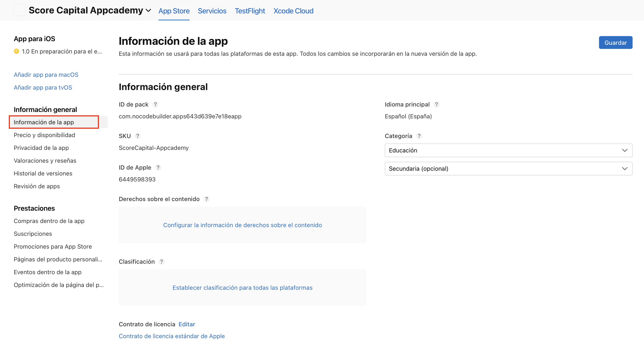The width and height of the screenshot is (644, 356).
Task: Open the Secundaria (opcional) category dropdown
Action: tap(509, 169)
